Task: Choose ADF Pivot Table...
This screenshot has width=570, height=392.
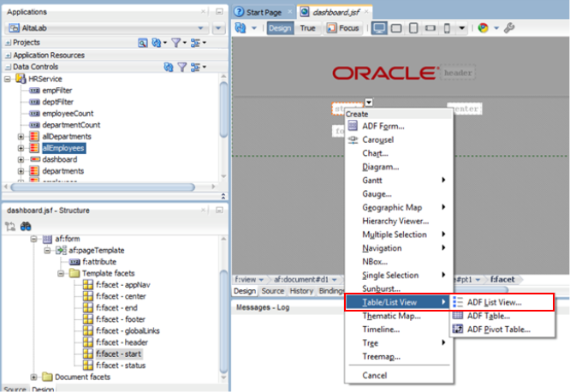Action: point(502,330)
